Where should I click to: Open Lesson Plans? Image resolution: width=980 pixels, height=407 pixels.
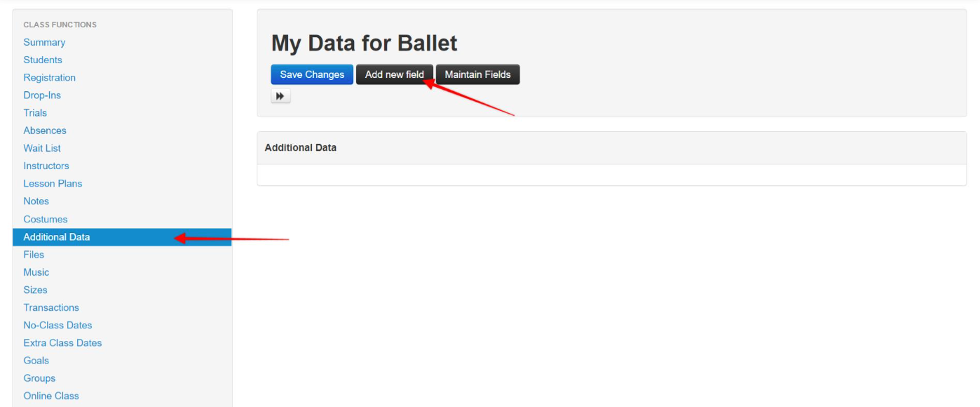(x=53, y=183)
